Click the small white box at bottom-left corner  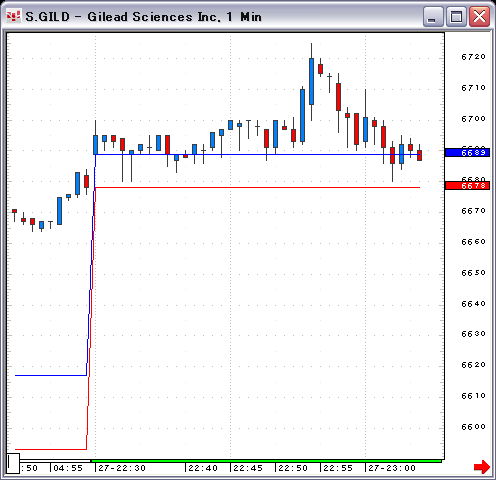(x=13, y=463)
